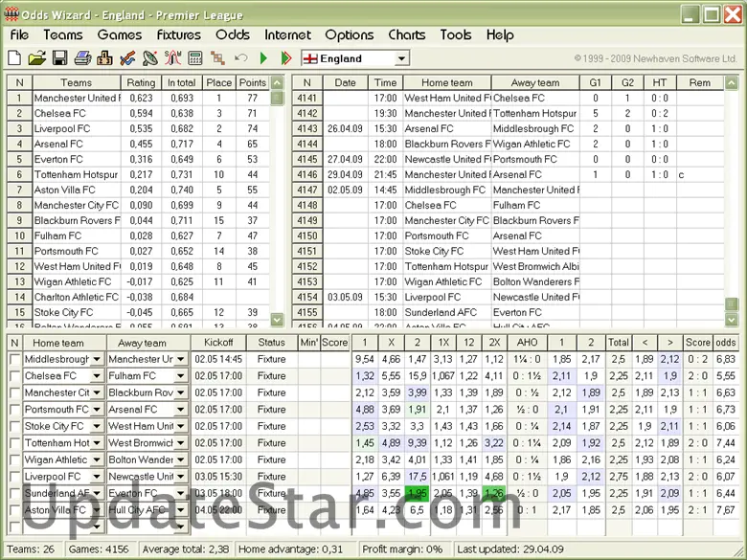Open the File menu
The height and width of the screenshot is (560, 747).
pos(19,34)
